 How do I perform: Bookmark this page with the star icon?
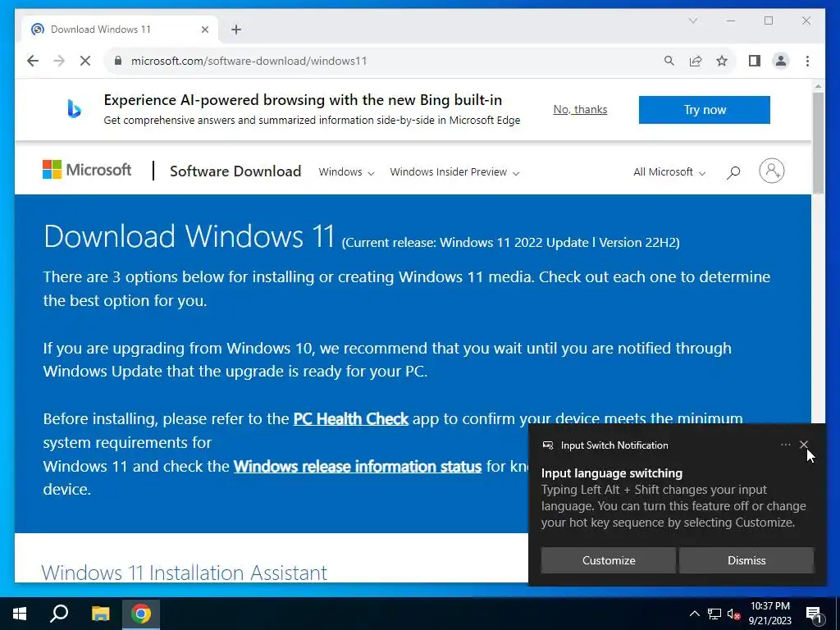[x=722, y=61]
